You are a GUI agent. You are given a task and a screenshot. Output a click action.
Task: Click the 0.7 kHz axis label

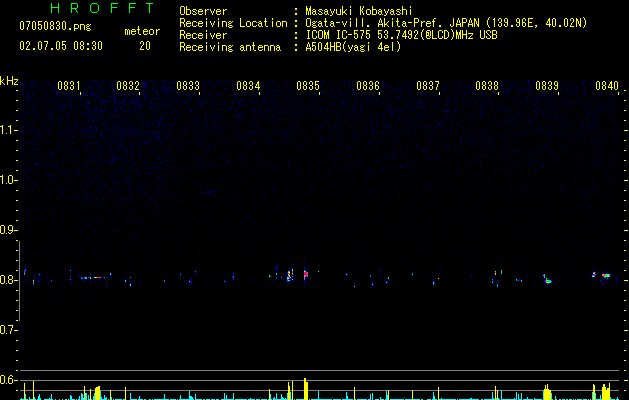[7, 330]
